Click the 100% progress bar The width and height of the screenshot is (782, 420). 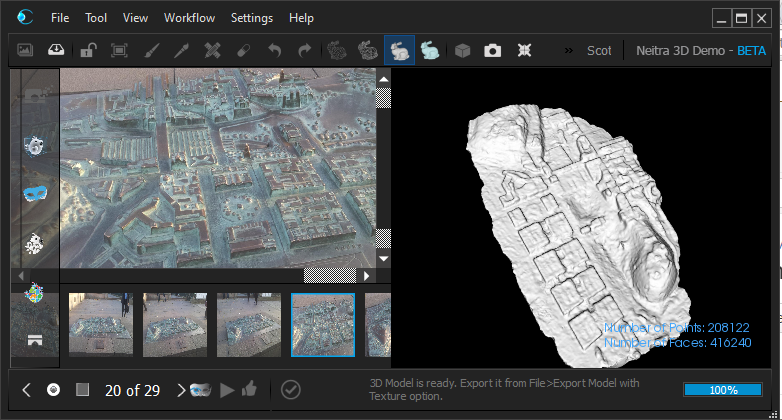coord(724,390)
